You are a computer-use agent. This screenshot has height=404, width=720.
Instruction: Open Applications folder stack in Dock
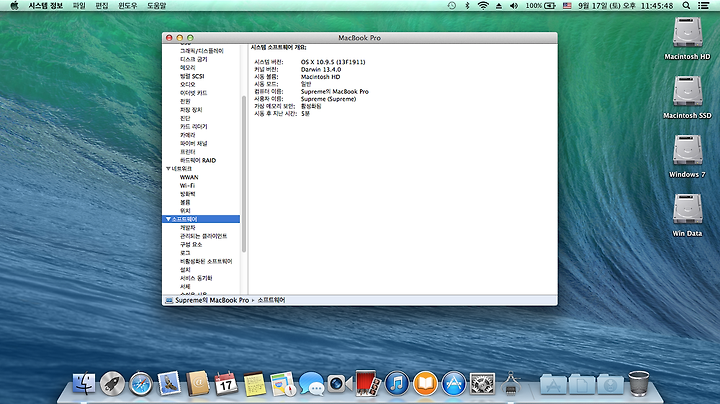(553, 384)
